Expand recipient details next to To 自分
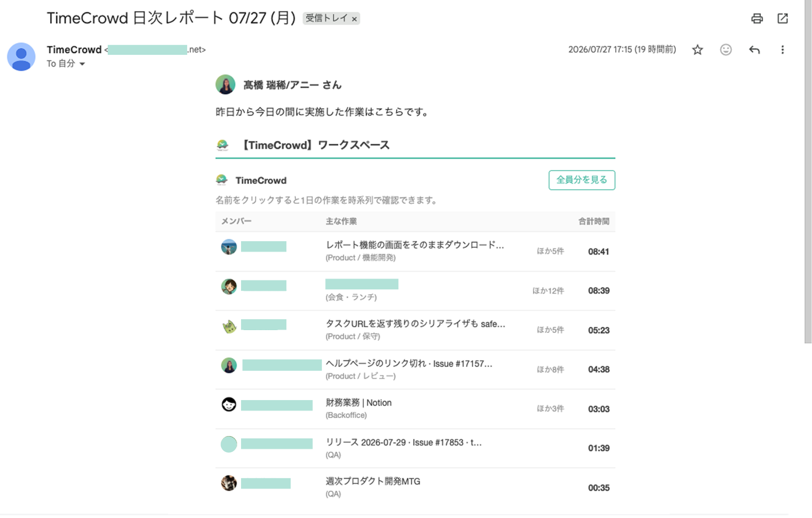Screen dimensions: 812x518 (x=82, y=64)
